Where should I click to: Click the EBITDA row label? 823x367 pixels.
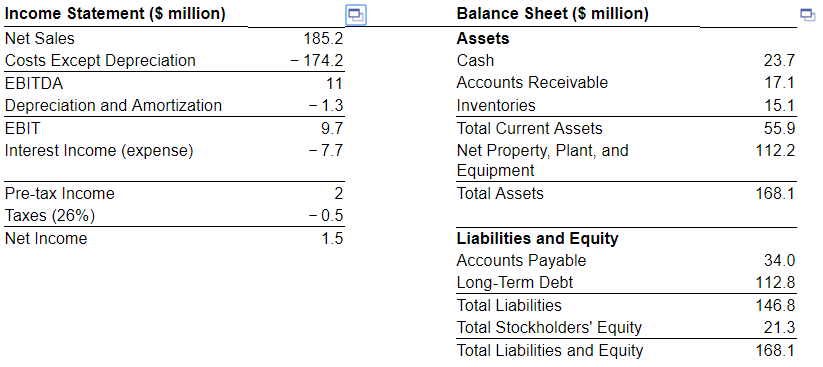pos(34,83)
